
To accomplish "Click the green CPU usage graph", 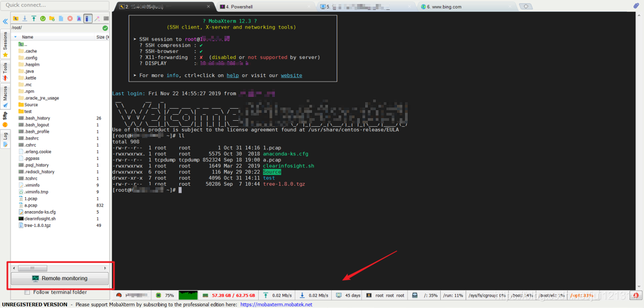I will coord(188,295).
